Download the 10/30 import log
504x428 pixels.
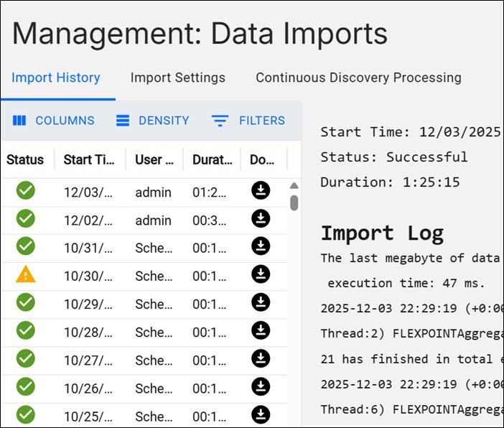pos(261,274)
